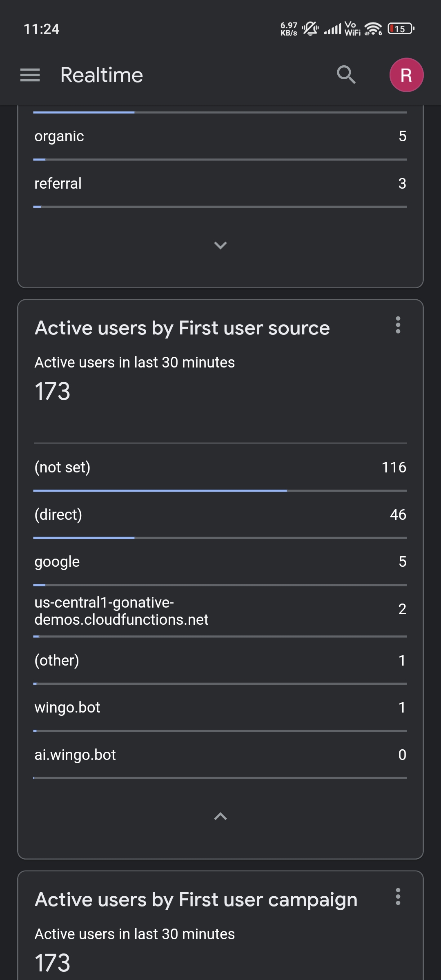This screenshot has height=980, width=441.
Task: Tap the (not set) source row
Action: tap(220, 468)
